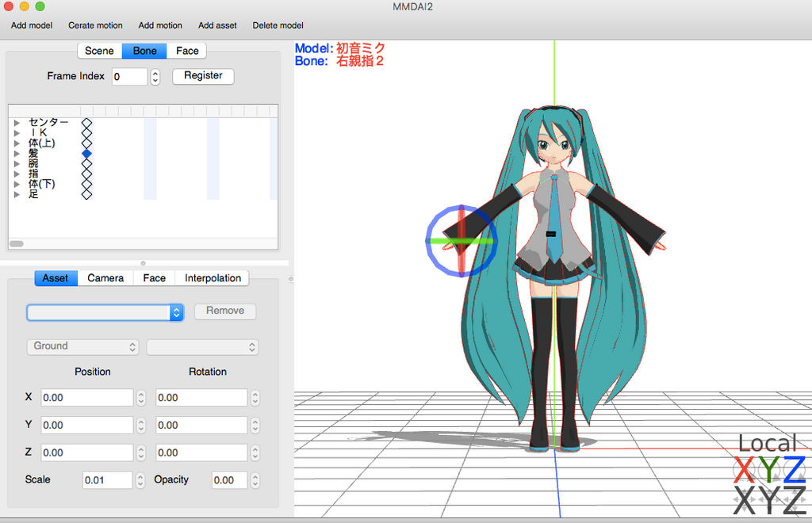Click the red X rotation handle
The image size is (812, 523).
tap(744, 470)
